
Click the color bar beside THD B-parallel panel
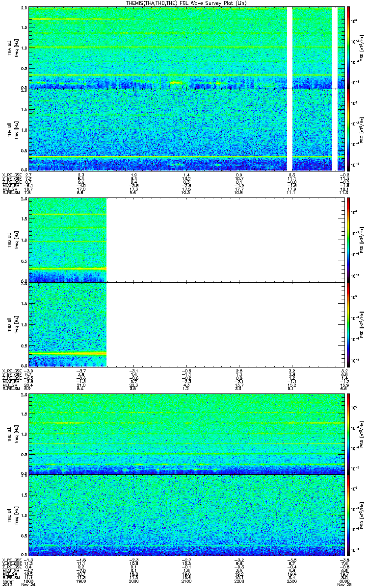[x=348, y=324]
